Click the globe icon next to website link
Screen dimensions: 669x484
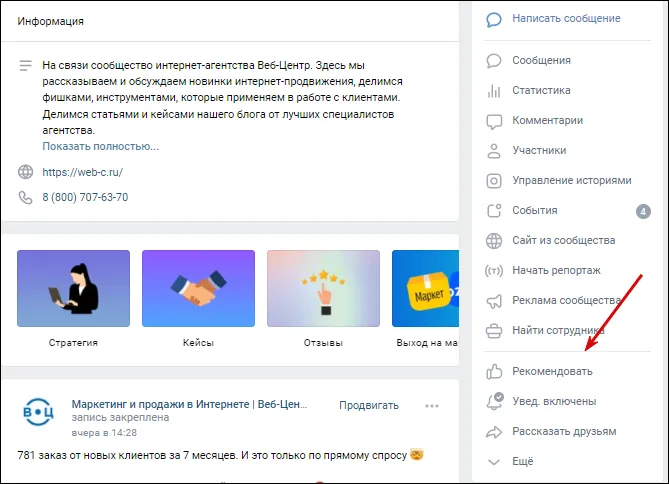25,172
